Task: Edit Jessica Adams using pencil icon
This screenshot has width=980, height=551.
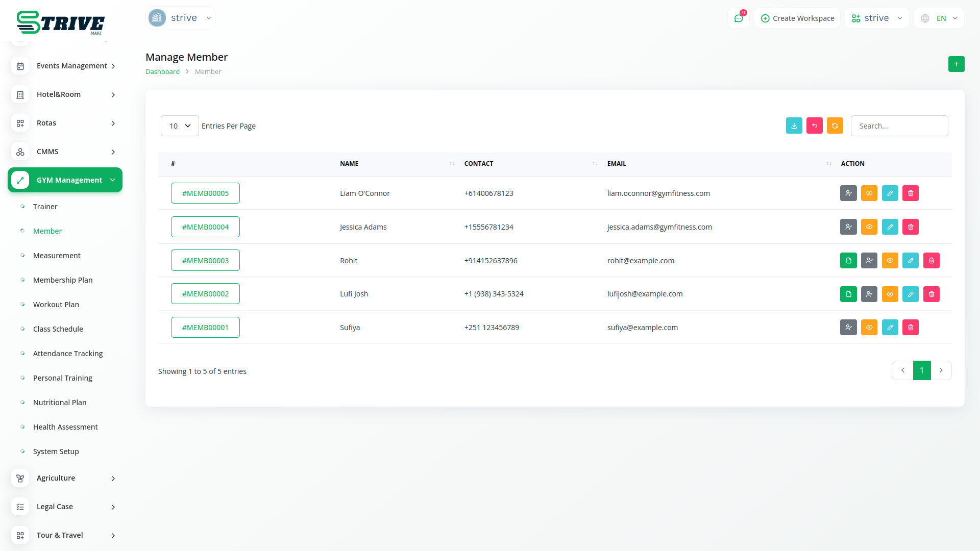Action: [890, 227]
